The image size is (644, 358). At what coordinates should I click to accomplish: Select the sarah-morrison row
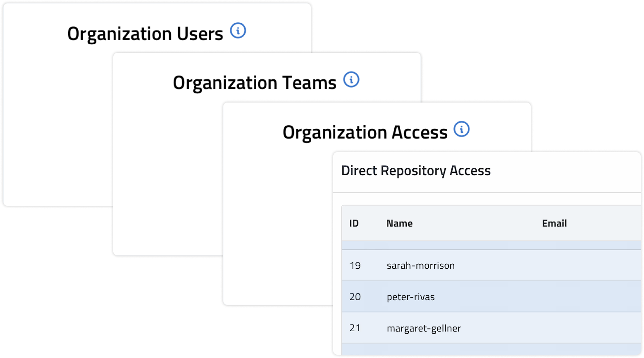420,265
